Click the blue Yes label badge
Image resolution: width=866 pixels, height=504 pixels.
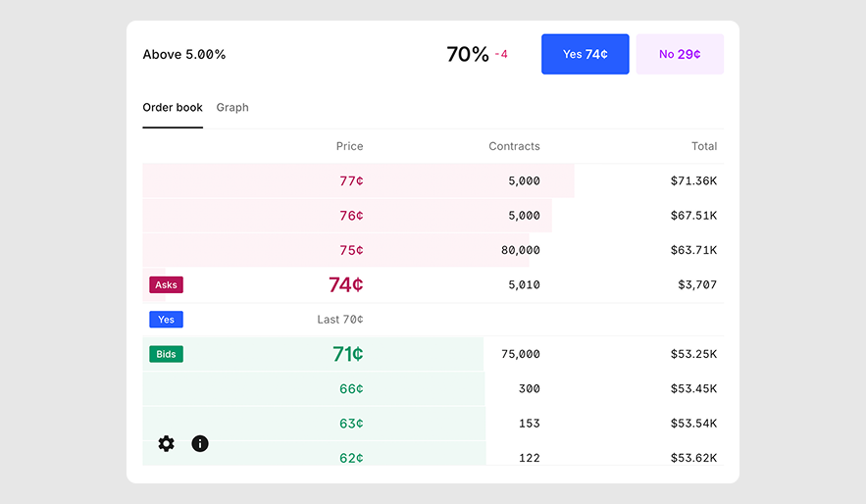coord(166,320)
